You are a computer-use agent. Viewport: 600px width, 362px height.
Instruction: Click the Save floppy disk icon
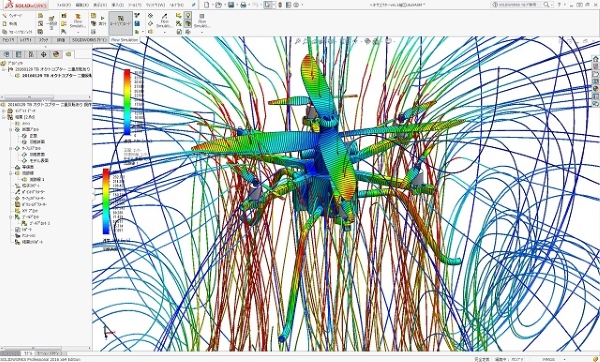coord(231,5)
